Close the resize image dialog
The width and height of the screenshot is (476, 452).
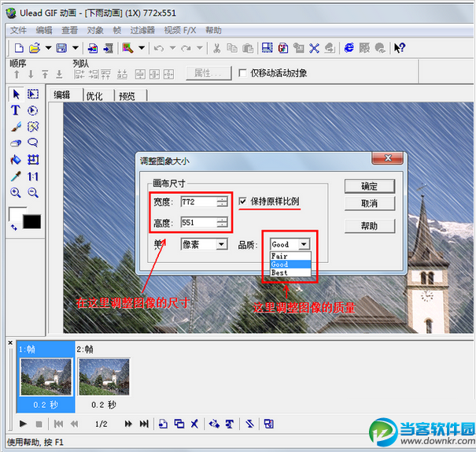(388, 158)
